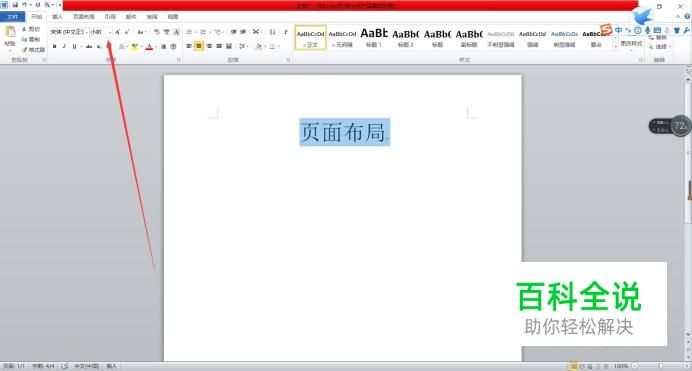This screenshot has height=371, width=692.
Task: Open Sogou soft keyboard icon
Action: (657, 30)
